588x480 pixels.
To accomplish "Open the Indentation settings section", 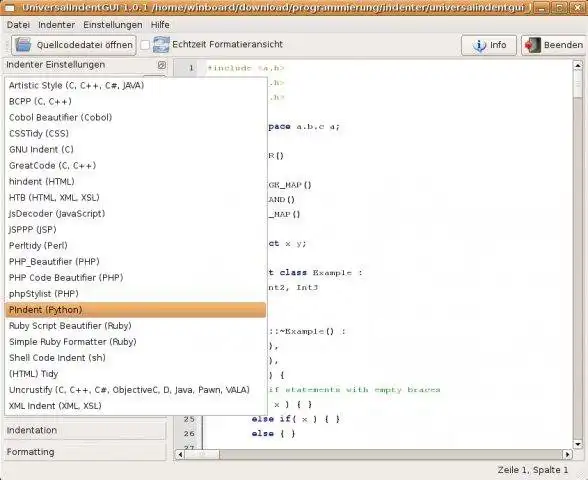I will coord(86,430).
